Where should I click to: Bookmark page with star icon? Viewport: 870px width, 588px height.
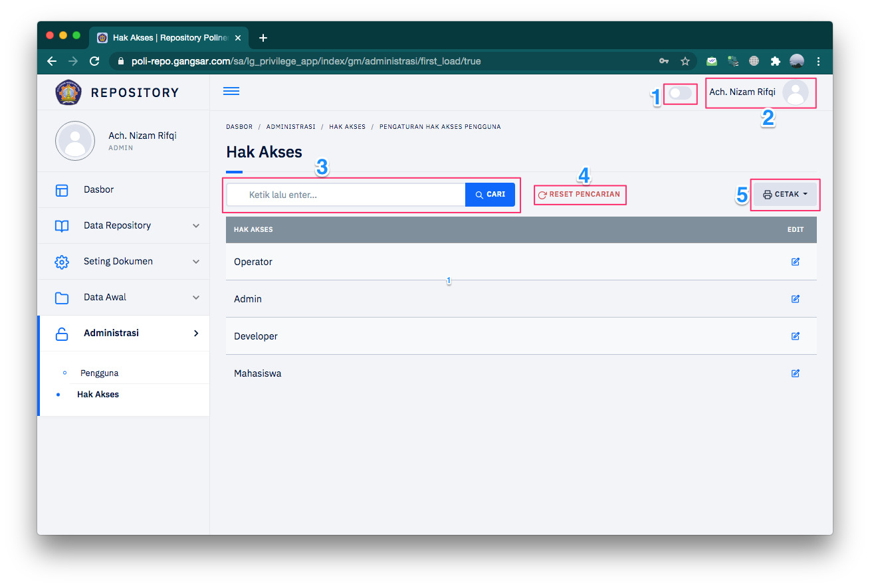685,61
